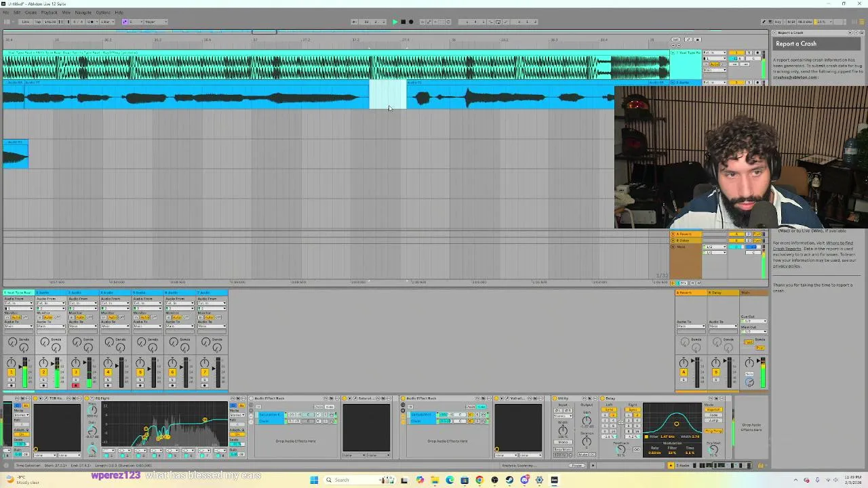Open the Playback menu
The height and width of the screenshot is (488, 868).
coord(49,12)
